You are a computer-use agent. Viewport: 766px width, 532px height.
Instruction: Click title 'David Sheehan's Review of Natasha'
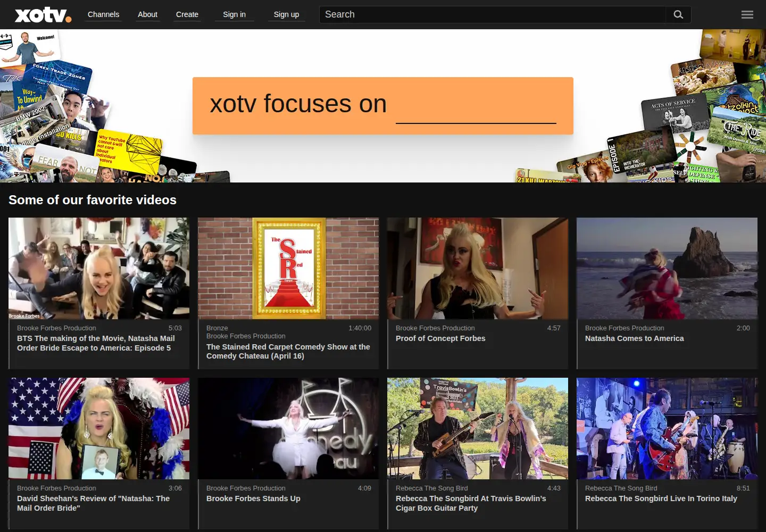click(x=94, y=503)
